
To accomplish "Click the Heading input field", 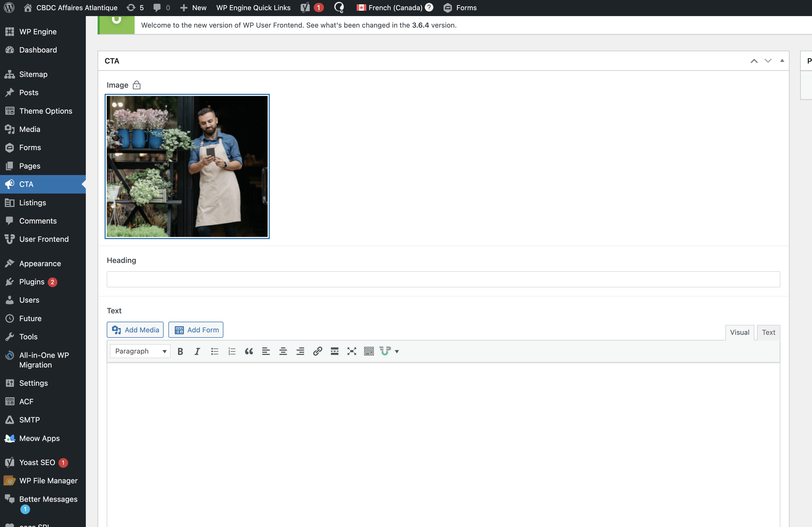I will 443,279.
